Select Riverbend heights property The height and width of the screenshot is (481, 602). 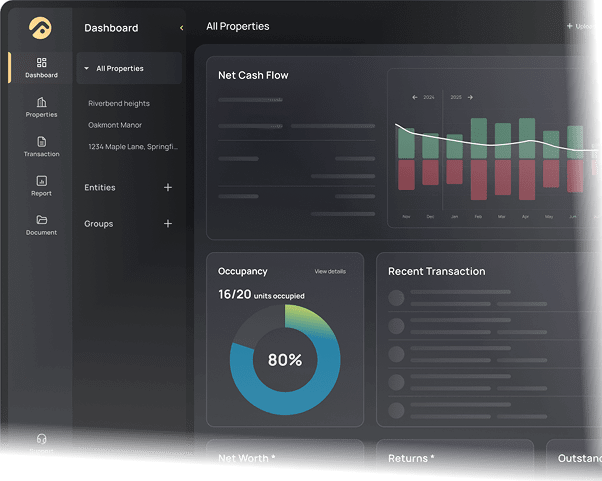point(119,103)
